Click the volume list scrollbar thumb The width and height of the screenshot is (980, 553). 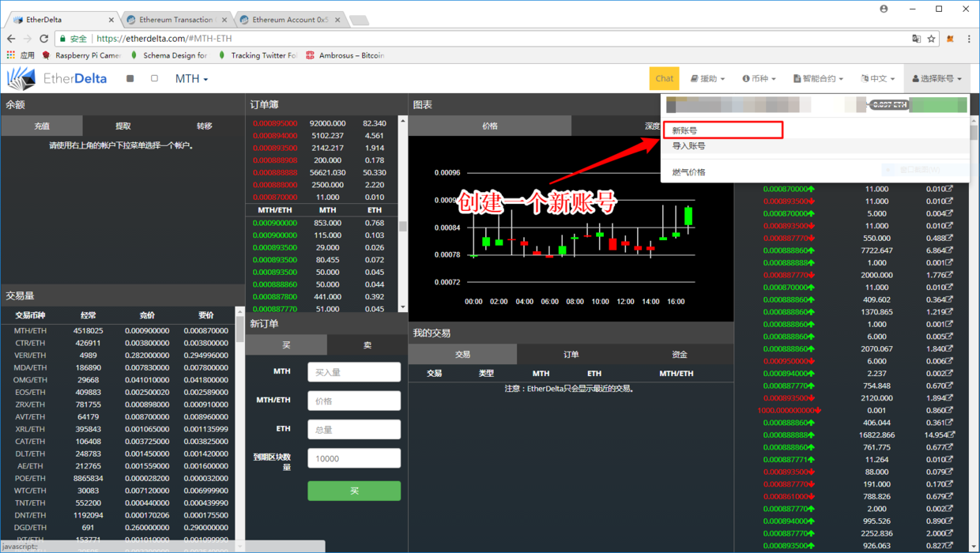(x=240, y=328)
